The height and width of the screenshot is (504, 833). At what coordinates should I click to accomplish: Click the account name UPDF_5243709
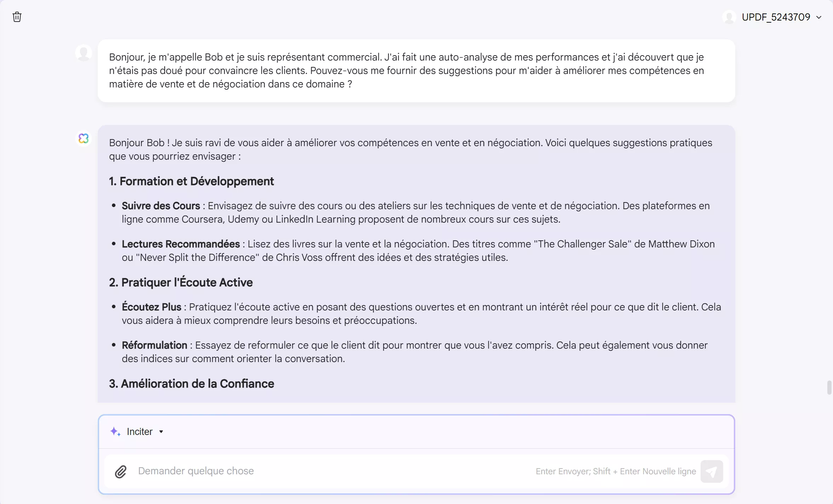pyautogui.click(x=776, y=17)
